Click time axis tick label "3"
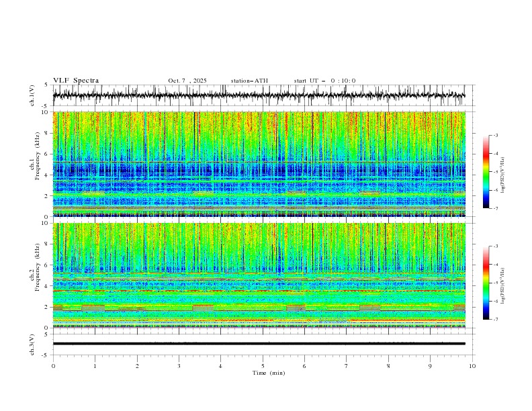The width and height of the screenshot is (532, 411). (x=179, y=366)
